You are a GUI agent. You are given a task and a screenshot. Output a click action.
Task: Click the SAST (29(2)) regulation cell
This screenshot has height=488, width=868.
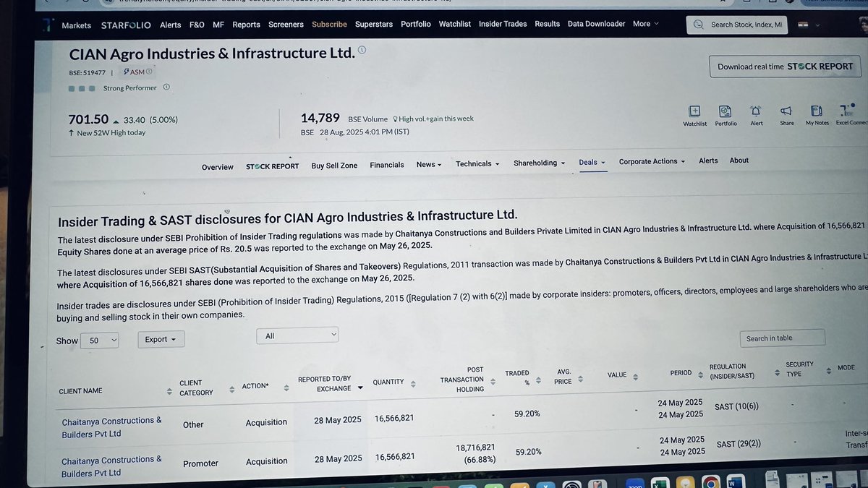(x=739, y=444)
